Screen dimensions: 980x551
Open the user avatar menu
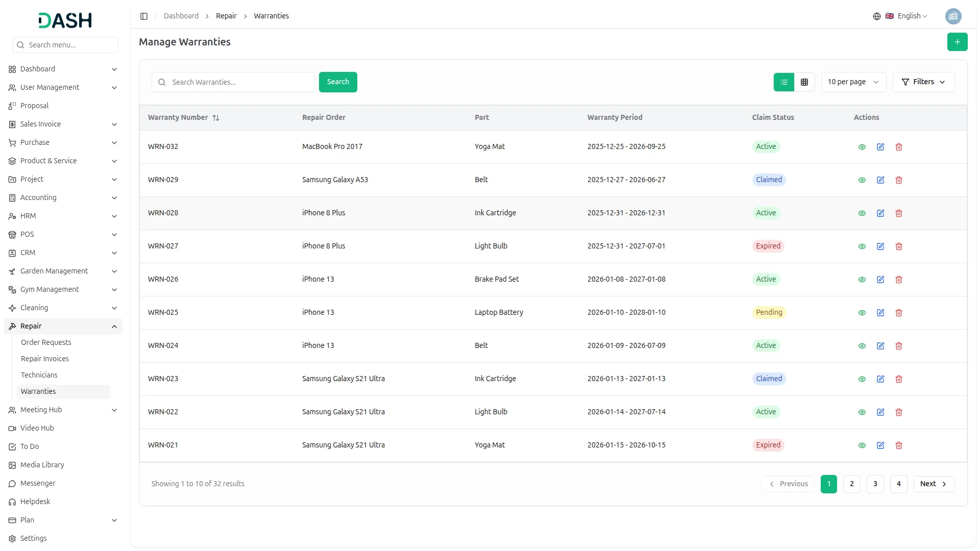[953, 16]
